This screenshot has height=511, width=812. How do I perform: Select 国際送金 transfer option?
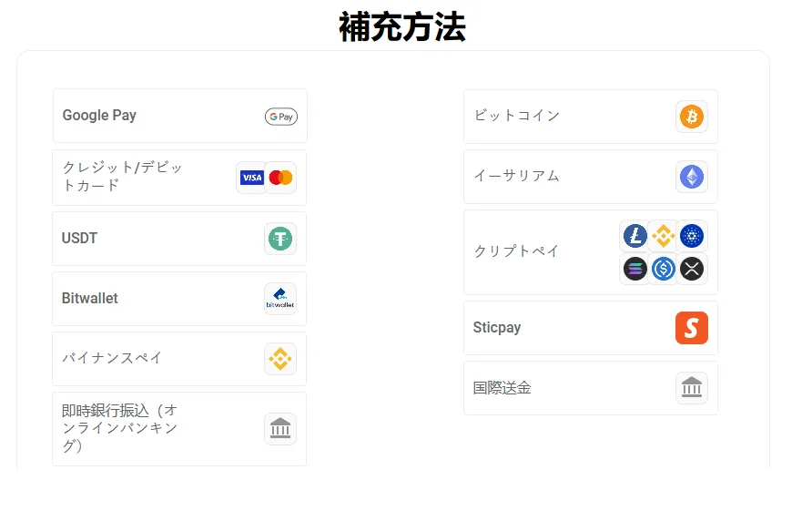coord(591,388)
